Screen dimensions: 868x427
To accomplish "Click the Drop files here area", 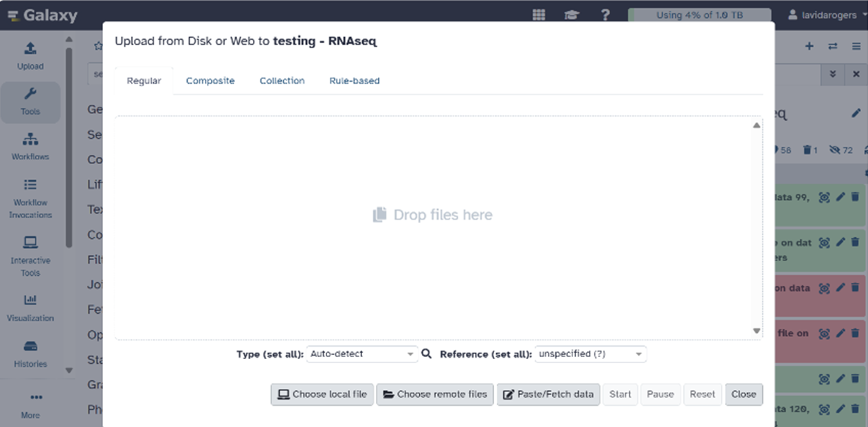I will pos(433,215).
